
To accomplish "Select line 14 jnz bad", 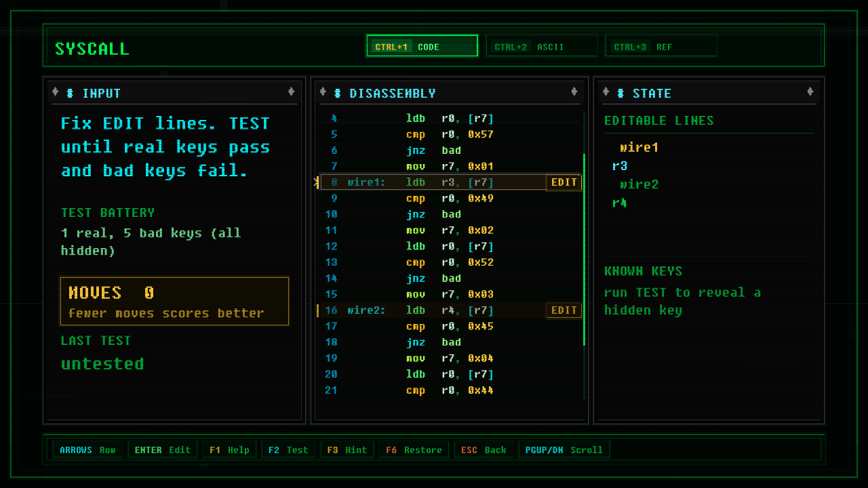I will 450,279.
